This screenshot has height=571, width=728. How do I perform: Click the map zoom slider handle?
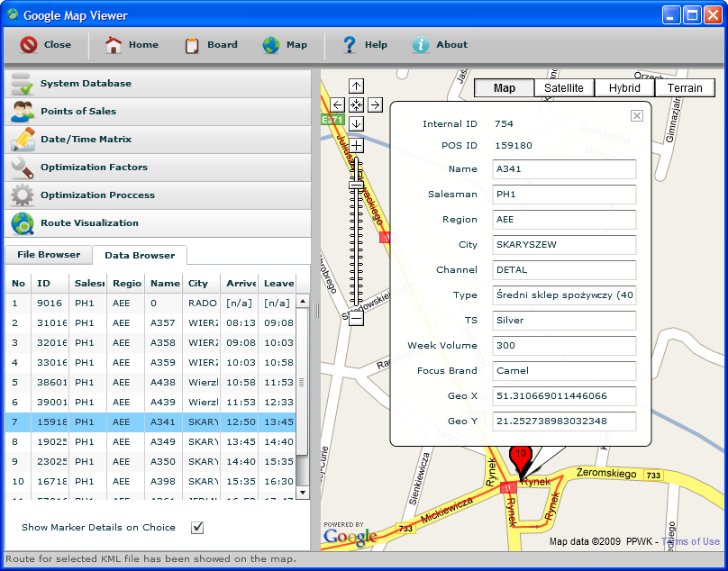[356, 185]
